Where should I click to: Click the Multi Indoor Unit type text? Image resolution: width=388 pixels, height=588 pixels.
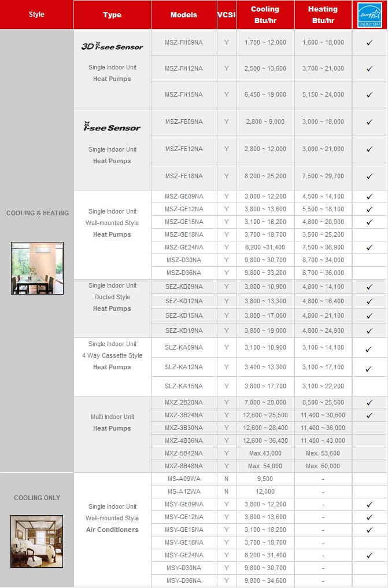[x=112, y=417]
